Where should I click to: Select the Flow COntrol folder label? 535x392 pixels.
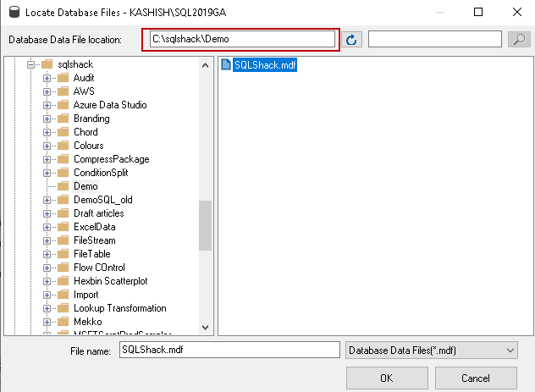pos(99,268)
